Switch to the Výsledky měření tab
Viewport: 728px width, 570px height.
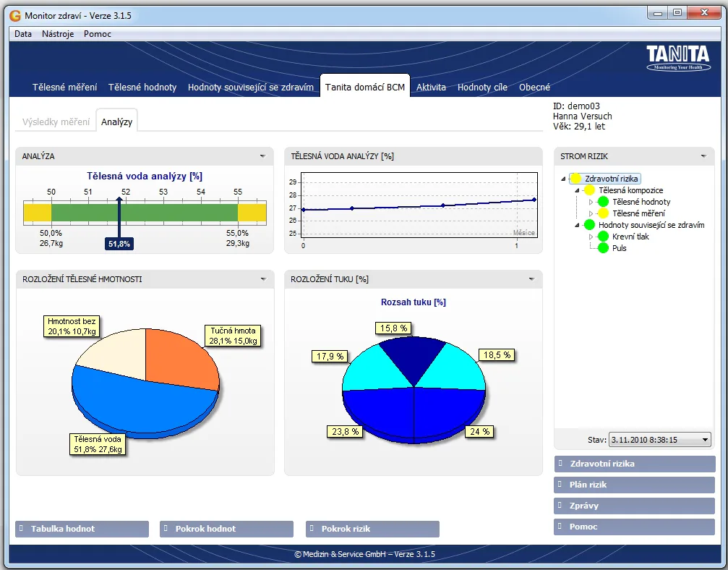coord(56,122)
